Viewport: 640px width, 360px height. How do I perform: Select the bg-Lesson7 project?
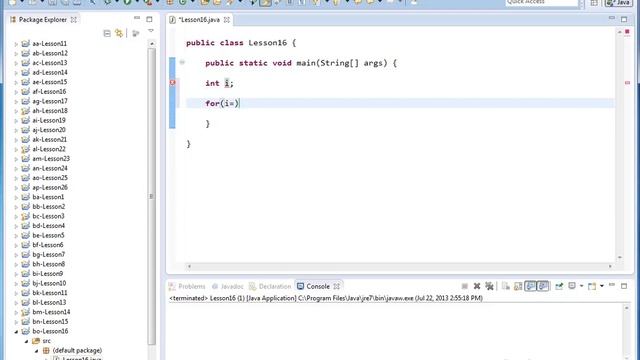pyautogui.click(x=49, y=254)
